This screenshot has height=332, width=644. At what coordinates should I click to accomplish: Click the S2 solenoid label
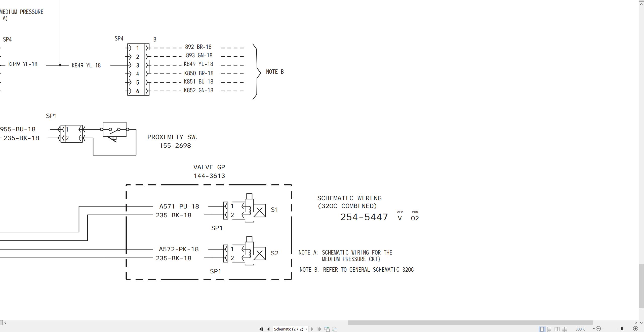274,253
